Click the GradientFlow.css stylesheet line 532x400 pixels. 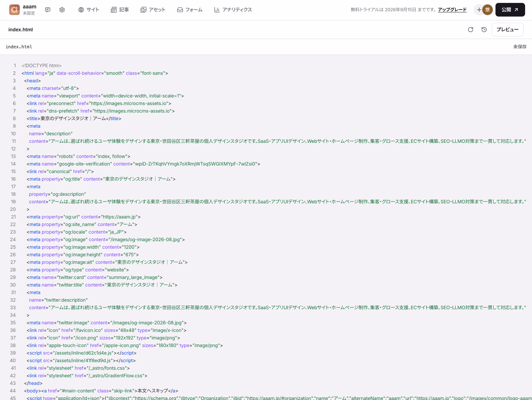(x=87, y=376)
